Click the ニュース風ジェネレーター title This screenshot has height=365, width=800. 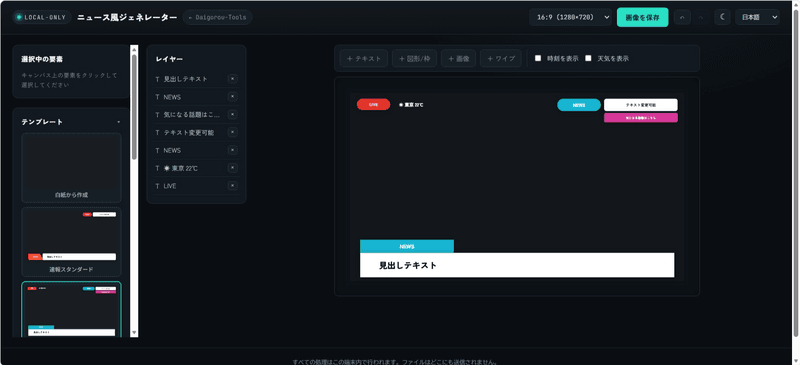pyautogui.click(x=127, y=17)
